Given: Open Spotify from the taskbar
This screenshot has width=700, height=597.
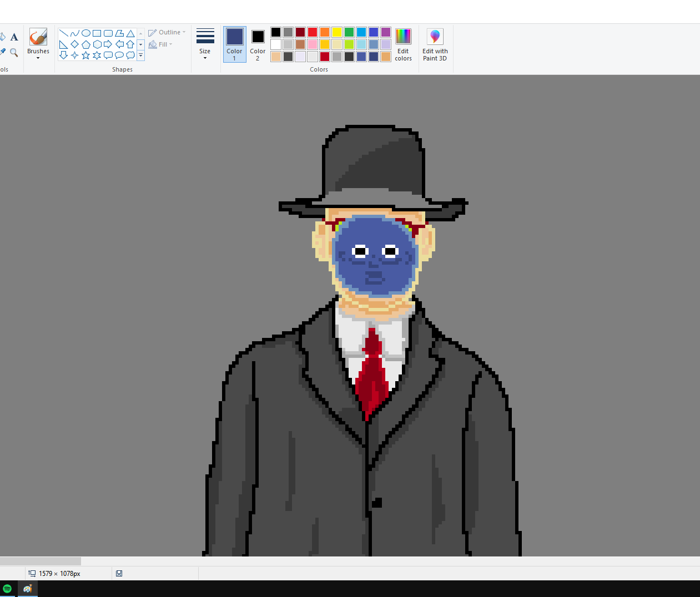Looking at the screenshot, I should [x=7, y=589].
